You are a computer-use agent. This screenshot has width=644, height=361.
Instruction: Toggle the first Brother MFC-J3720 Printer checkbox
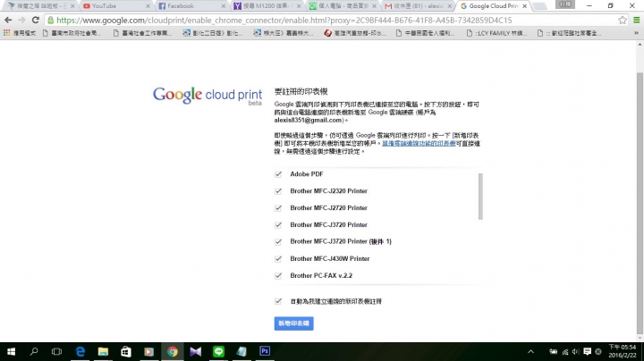(278, 225)
